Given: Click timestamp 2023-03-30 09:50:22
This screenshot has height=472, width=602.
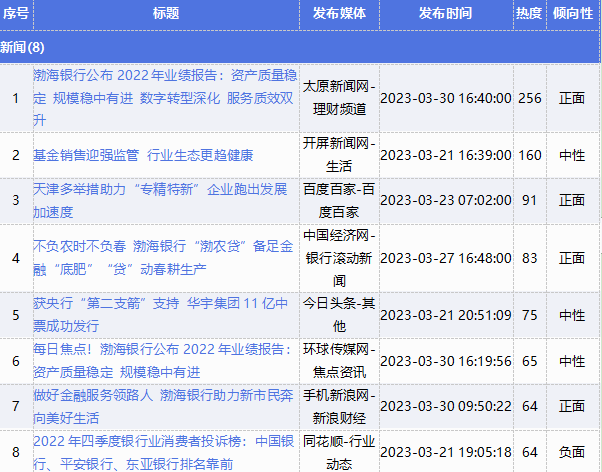Looking at the screenshot, I should 446,406.
